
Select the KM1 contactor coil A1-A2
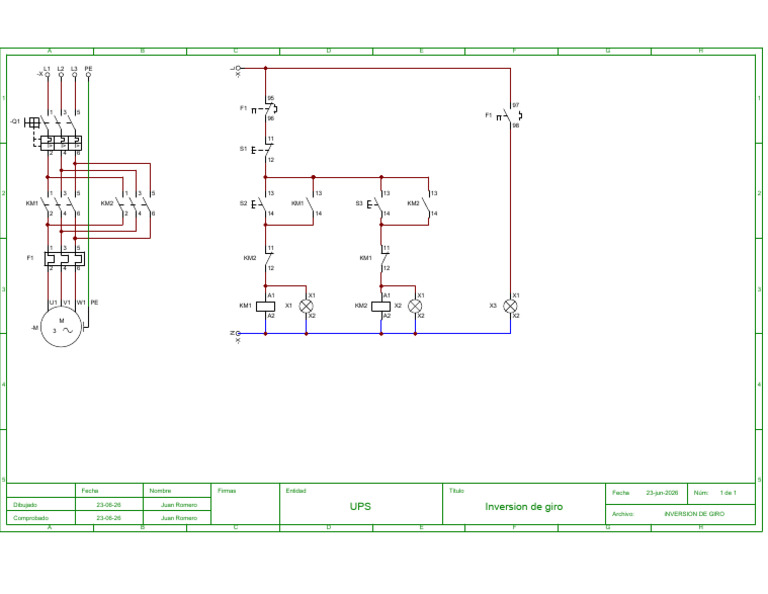click(265, 307)
